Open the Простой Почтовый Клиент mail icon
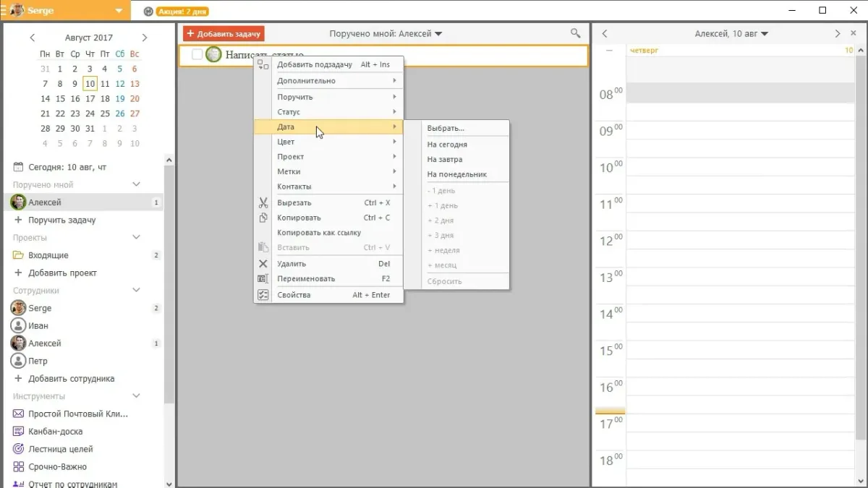 coord(19,414)
